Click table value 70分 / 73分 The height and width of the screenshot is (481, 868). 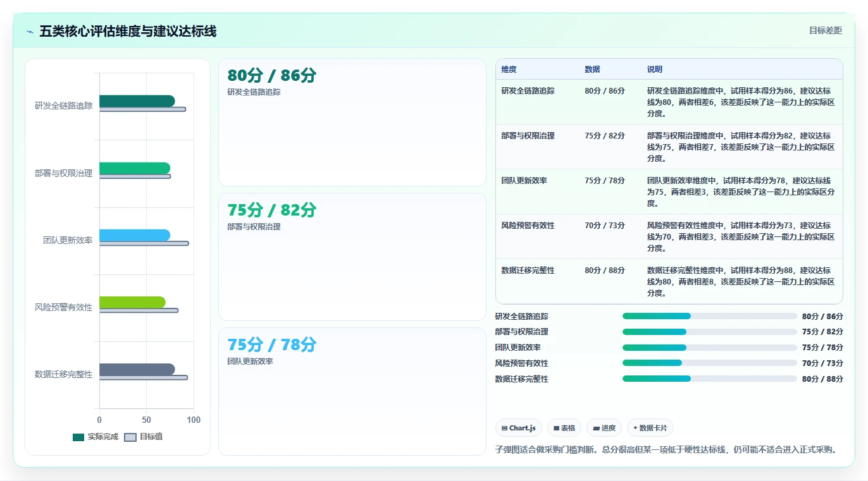(605, 226)
